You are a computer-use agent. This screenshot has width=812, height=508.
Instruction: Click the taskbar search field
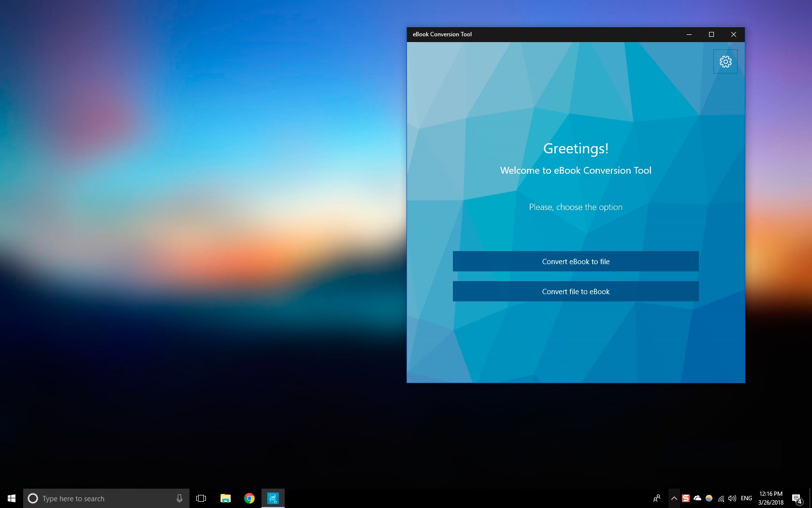[x=97, y=498]
